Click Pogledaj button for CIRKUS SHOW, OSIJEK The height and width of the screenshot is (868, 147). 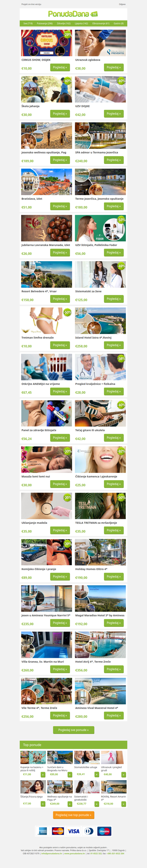point(60,68)
